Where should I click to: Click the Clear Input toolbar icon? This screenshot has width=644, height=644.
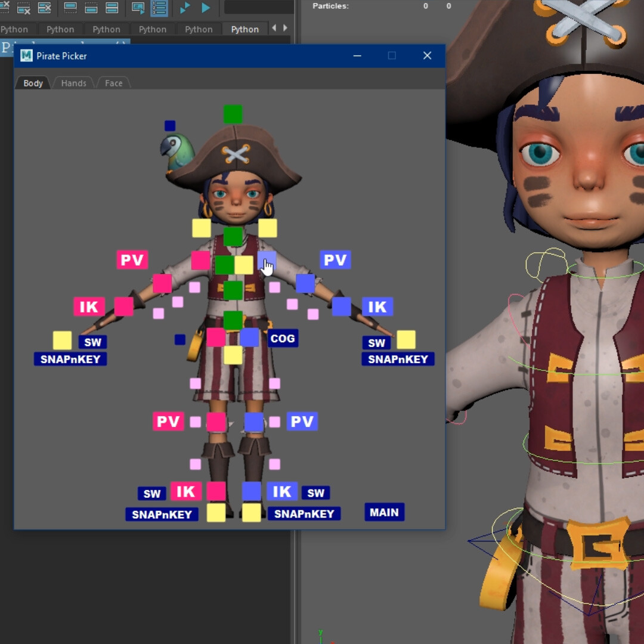point(24,8)
